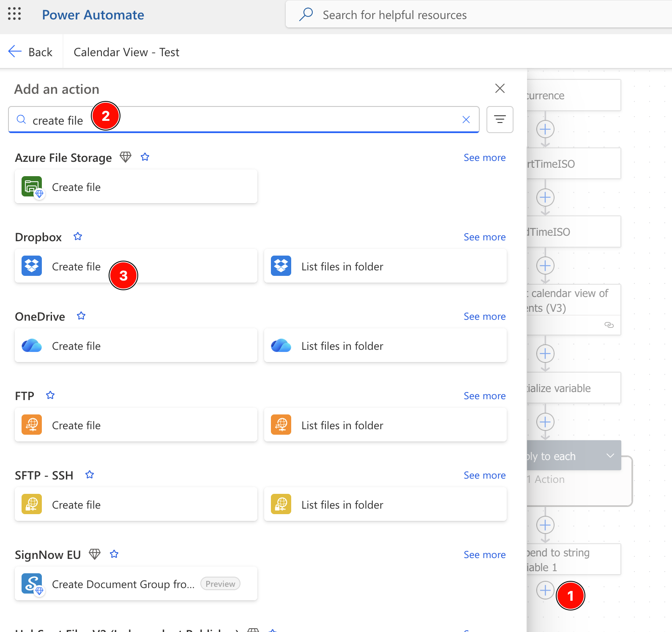Open the Power Automate home link
The height and width of the screenshot is (632, 672).
pos(93,15)
